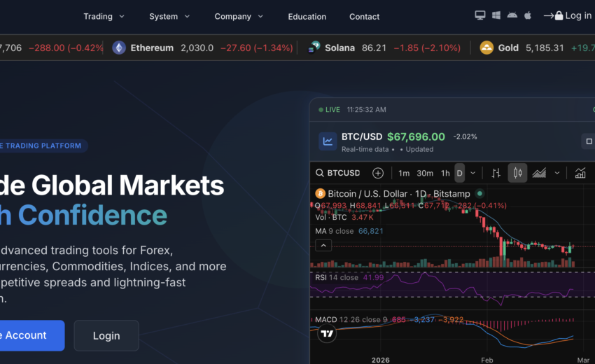Image resolution: width=595 pixels, height=364 pixels.
Task: Select the bars chart style icon
Action: pyautogui.click(x=496, y=173)
